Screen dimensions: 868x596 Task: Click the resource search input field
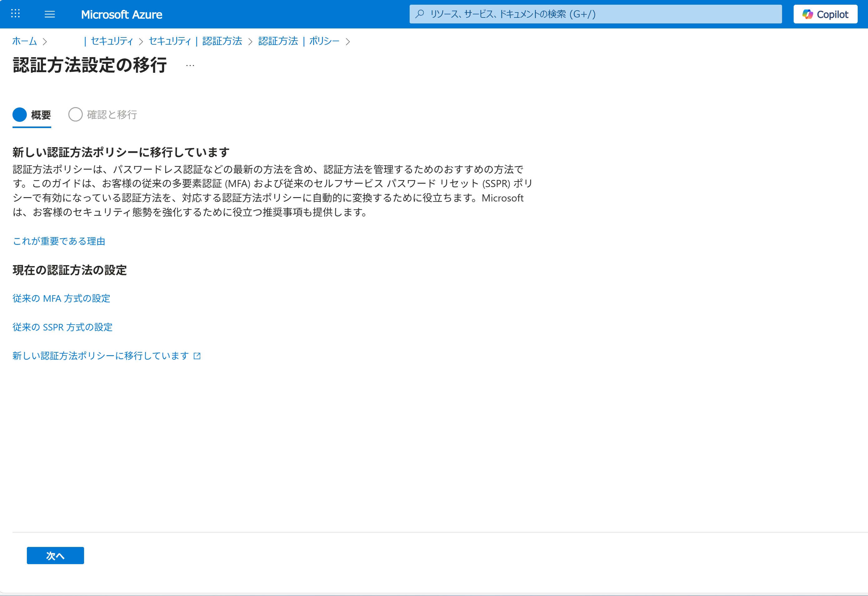click(598, 14)
